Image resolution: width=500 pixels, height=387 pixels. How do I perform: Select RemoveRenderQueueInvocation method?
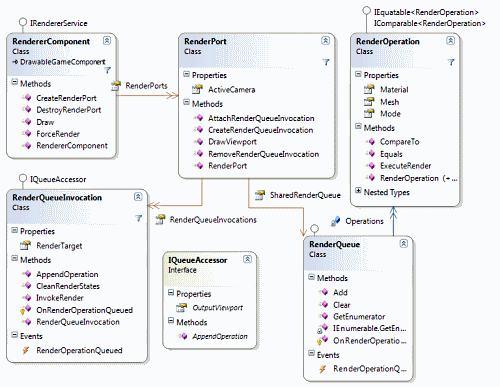(x=263, y=154)
